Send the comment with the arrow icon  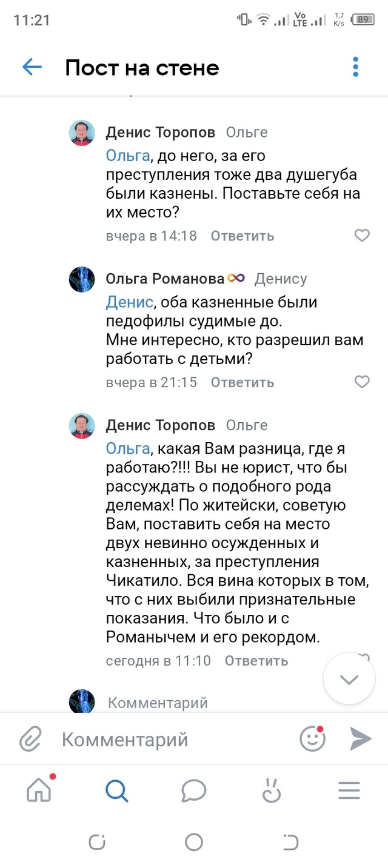tap(360, 738)
